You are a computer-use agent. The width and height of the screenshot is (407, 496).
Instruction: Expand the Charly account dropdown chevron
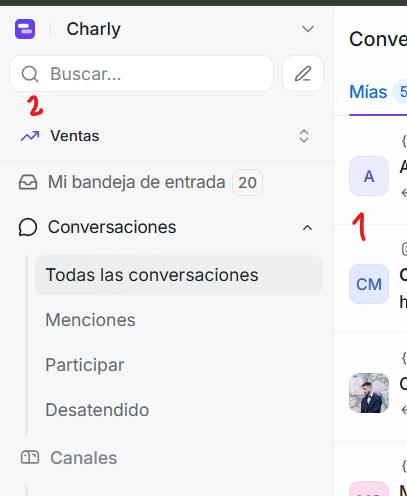(x=308, y=29)
